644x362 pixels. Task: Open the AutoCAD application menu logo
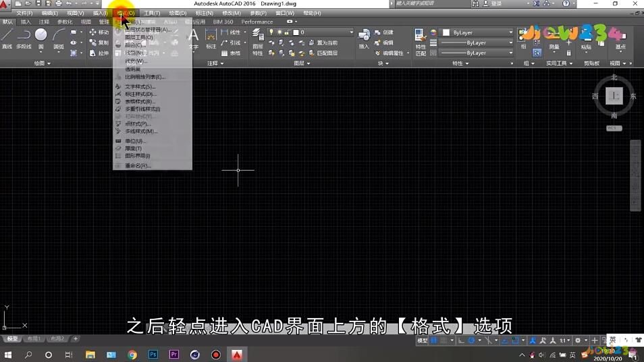pos(4,5)
